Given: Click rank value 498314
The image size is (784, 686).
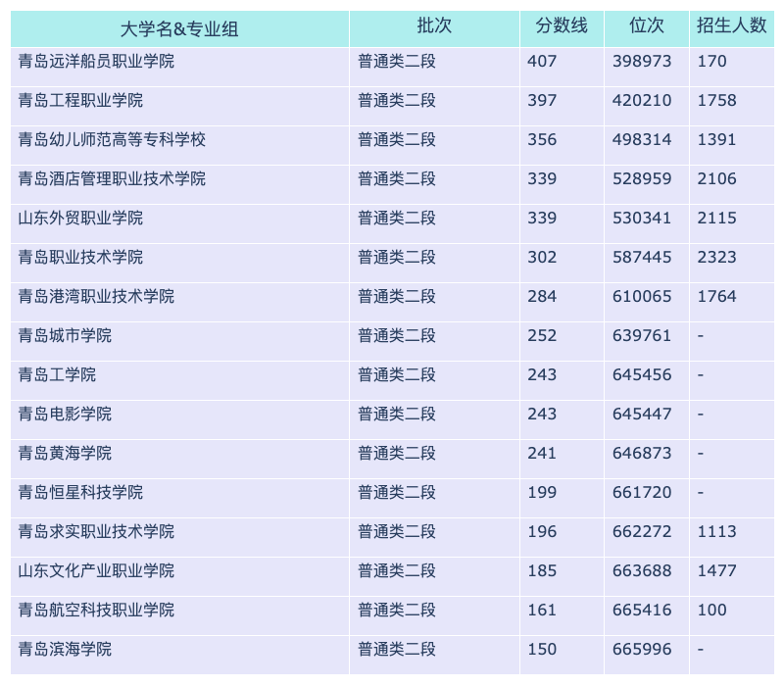Looking at the screenshot, I should (x=642, y=139).
